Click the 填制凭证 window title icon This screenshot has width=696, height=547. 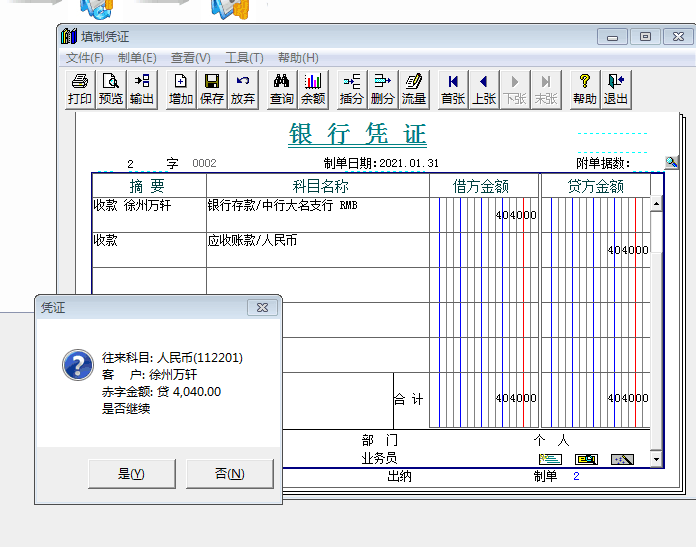[x=69, y=36]
